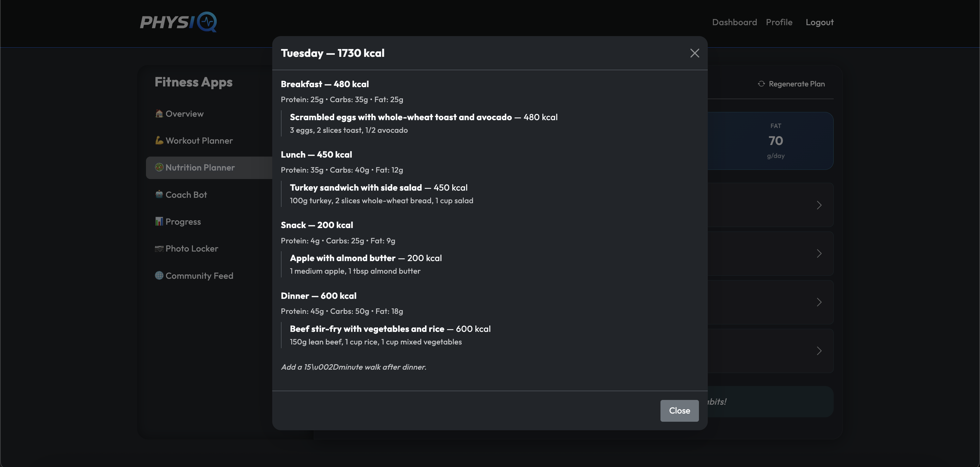This screenshot has width=980, height=467.
Task: Open Coach Bot via its robot icon
Action: click(x=159, y=194)
